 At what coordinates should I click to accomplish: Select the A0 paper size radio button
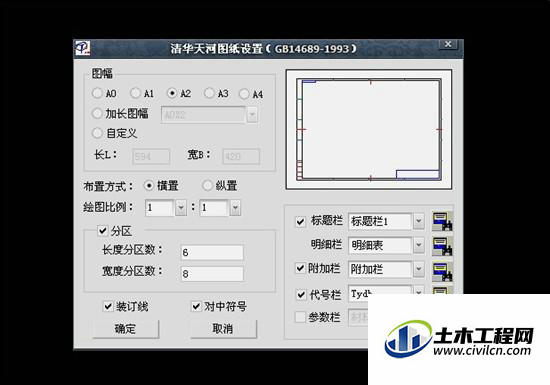coord(97,93)
